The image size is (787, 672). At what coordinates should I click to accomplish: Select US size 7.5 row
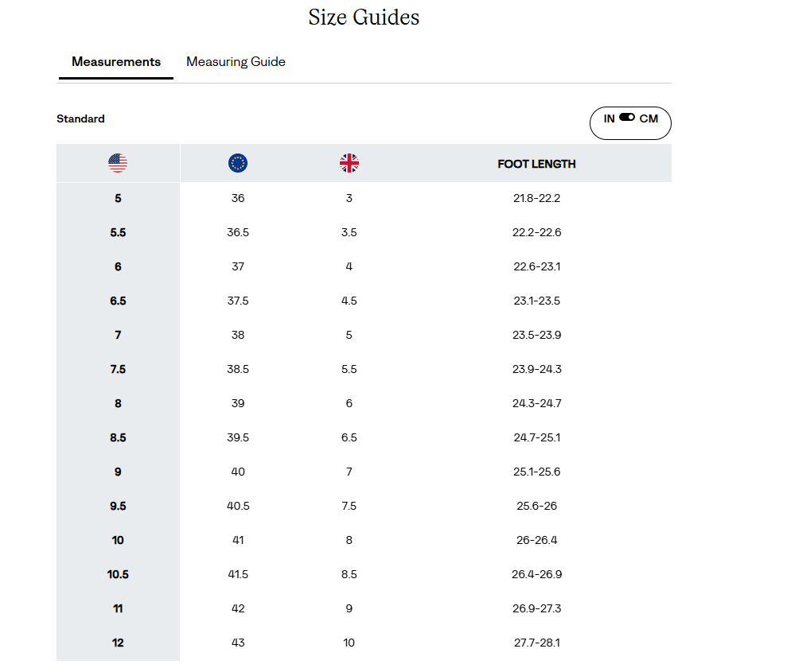tap(364, 369)
